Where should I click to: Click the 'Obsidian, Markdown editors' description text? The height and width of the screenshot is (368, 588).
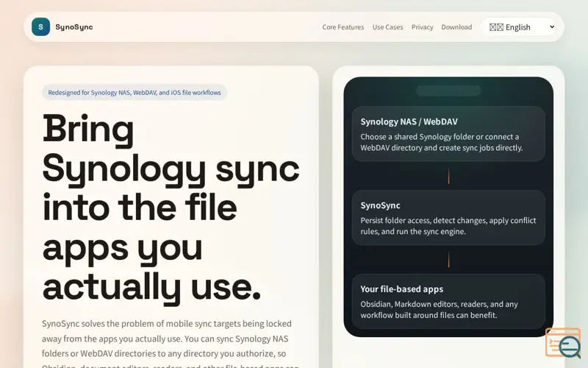[x=439, y=310]
